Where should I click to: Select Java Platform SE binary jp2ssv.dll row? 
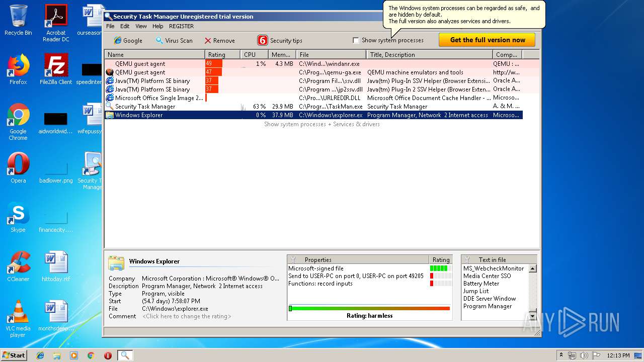(x=313, y=89)
